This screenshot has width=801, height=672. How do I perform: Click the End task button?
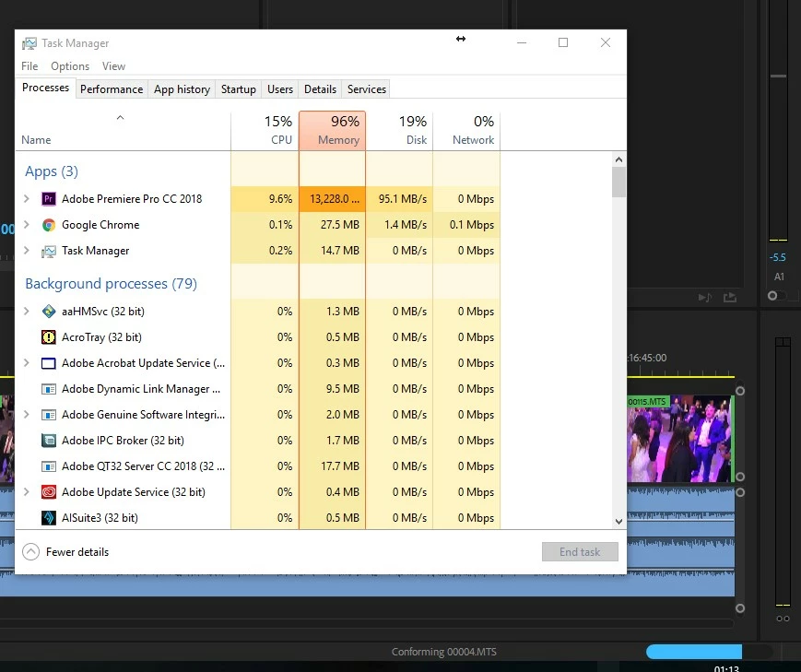coord(580,552)
